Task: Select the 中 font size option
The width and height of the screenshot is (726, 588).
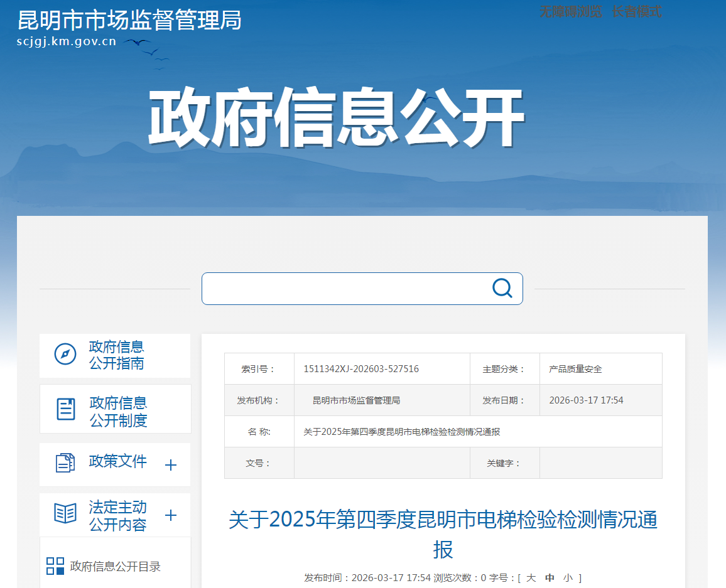Action: (x=550, y=578)
